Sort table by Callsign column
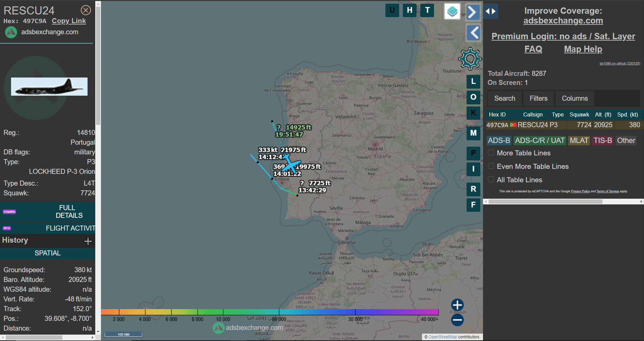The height and width of the screenshot is (341, 644). (x=533, y=114)
